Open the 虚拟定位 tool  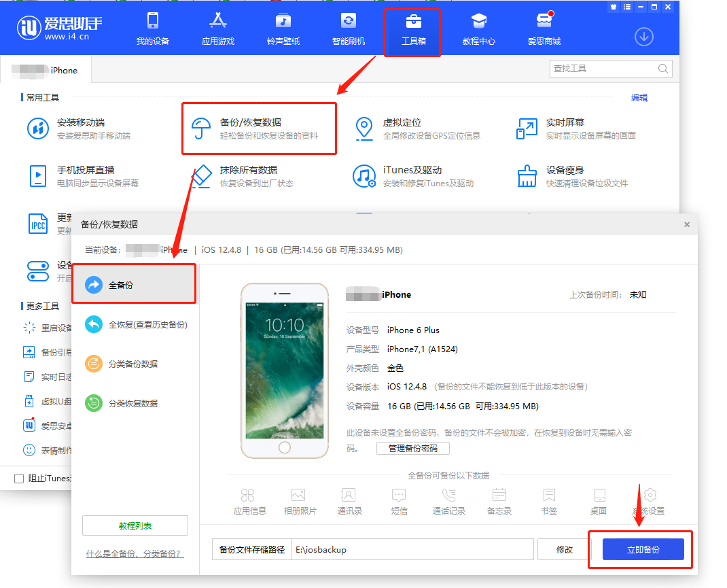point(417,128)
